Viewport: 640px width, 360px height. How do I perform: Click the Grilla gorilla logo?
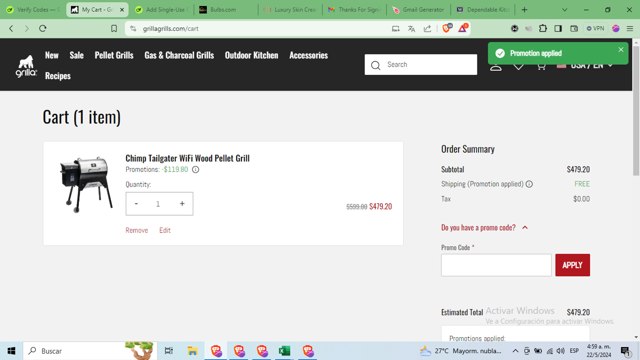(26, 66)
